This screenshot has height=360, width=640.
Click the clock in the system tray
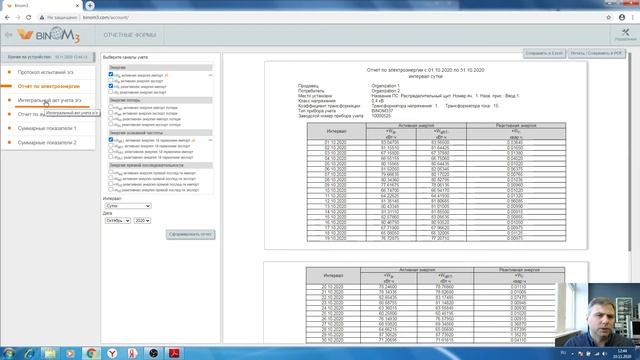pos(622,353)
